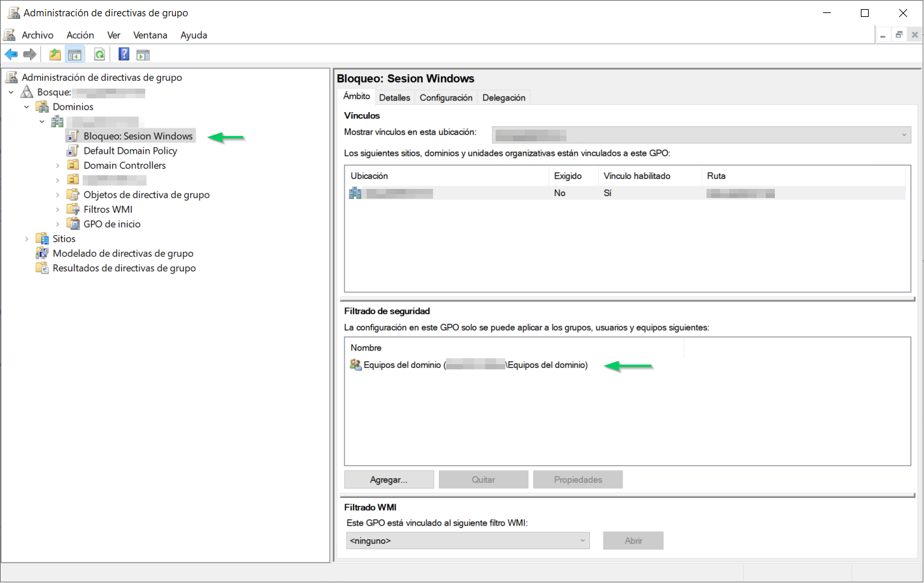
Task: Click the green Refresh toolbar icon
Action: click(100, 55)
